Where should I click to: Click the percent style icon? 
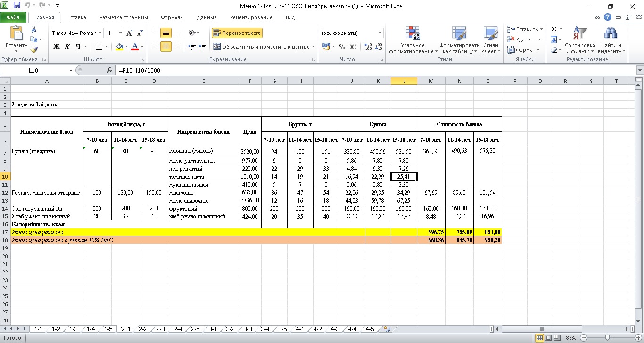tap(342, 47)
